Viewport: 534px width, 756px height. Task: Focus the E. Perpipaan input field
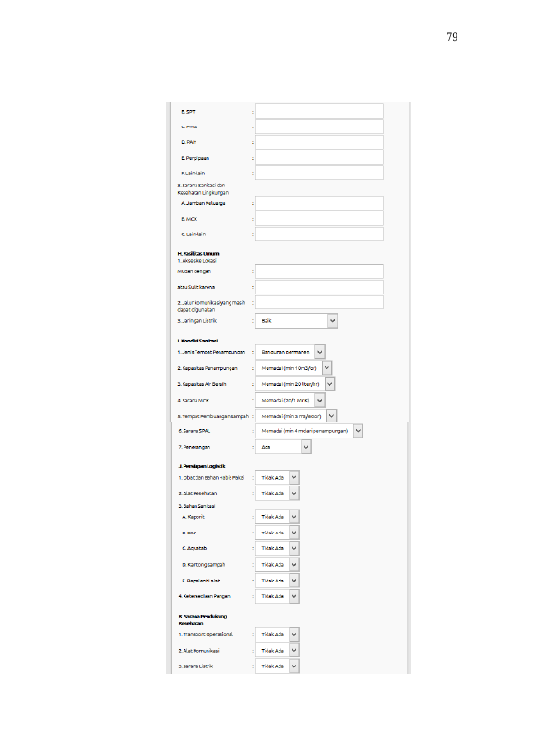(319, 158)
